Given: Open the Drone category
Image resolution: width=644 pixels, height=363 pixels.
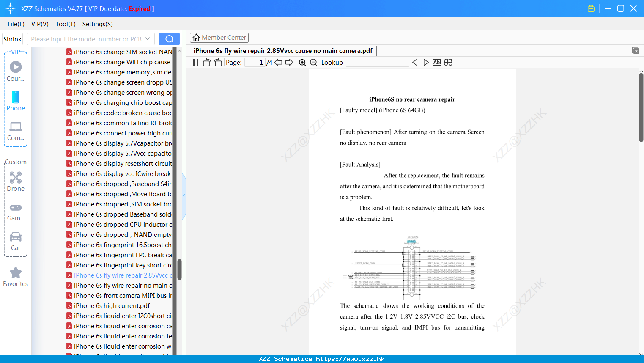Looking at the screenshot, I should (x=16, y=177).
